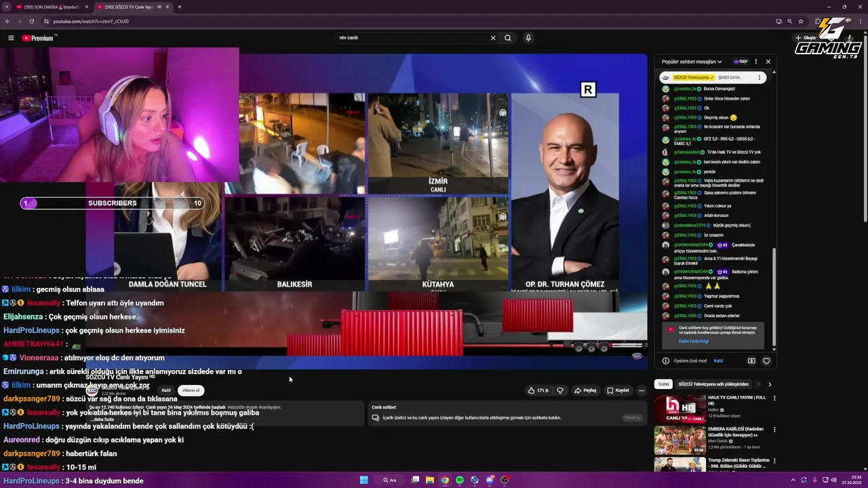Screen dimensions: 868x488
Task: Open options on pinned SÖZCÜ Televizyonu message
Action: click(x=759, y=77)
